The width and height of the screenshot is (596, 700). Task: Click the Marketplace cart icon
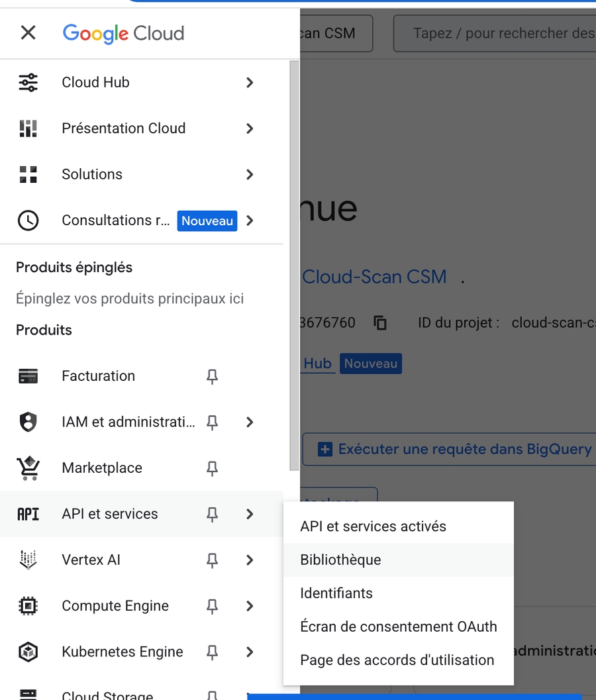point(28,468)
